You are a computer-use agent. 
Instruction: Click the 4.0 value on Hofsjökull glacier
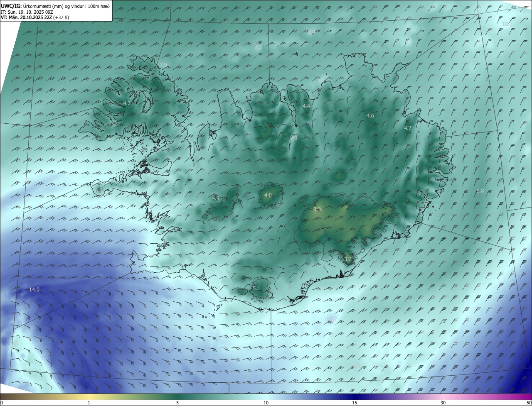[268, 196]
